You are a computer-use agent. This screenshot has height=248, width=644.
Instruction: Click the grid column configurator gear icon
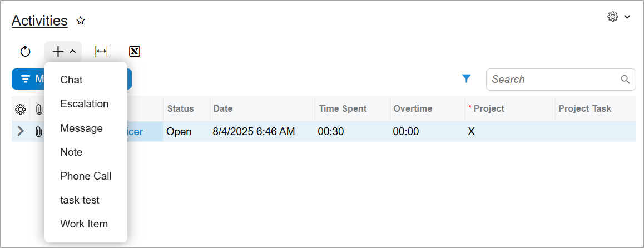pyautogui.click(x=21, y=109)
